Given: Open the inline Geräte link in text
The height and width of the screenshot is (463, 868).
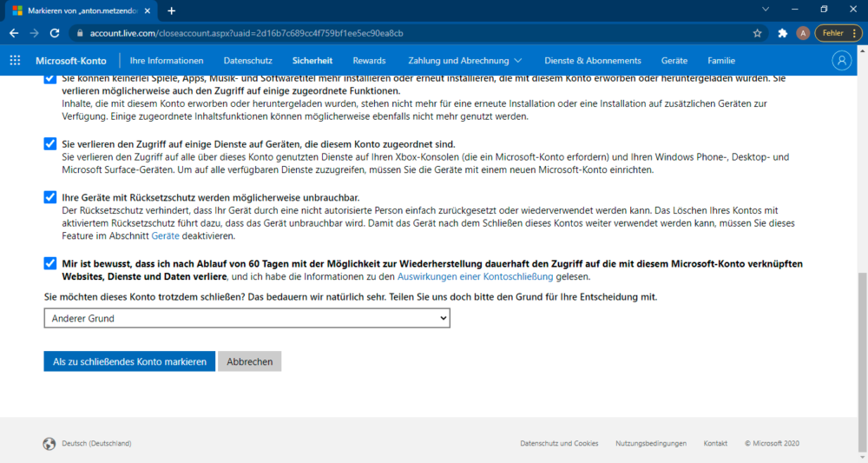Looking at the screenshot, I should 166,236.
